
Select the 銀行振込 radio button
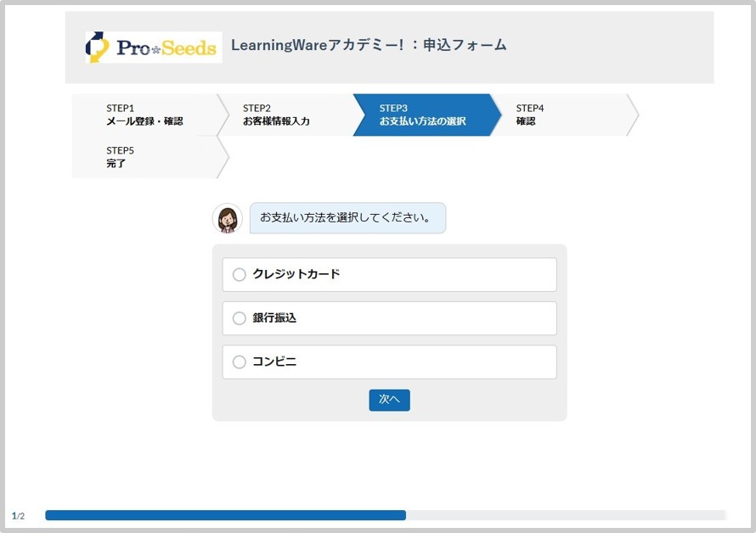coord(240,318)
